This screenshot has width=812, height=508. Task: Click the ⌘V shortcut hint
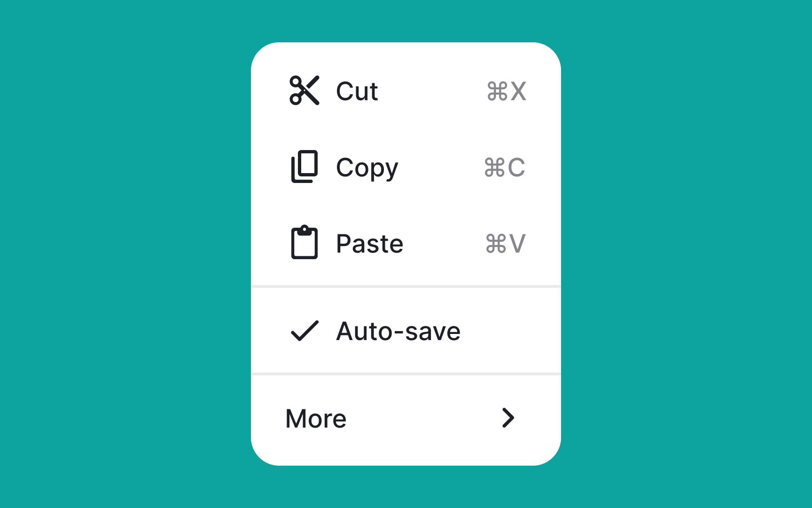[x=505, y=244]
